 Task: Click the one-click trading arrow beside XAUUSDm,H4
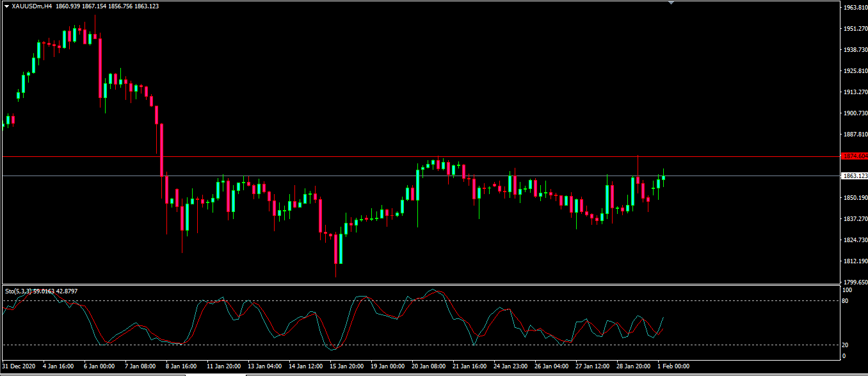coord(6,6)
